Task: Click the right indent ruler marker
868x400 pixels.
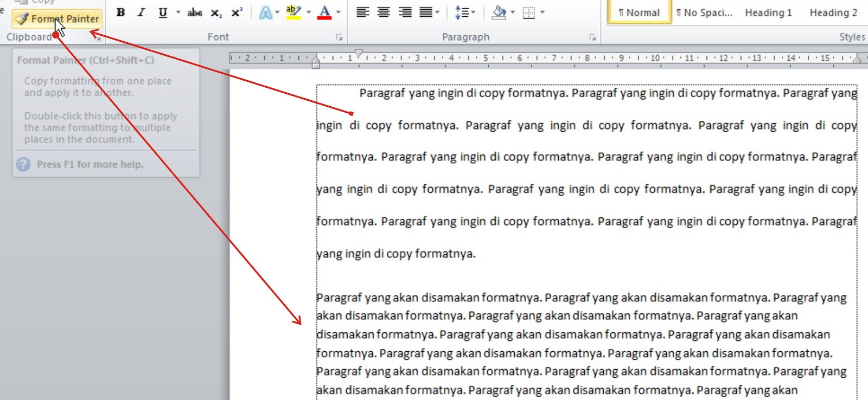Action: click(x=857, y=59)
